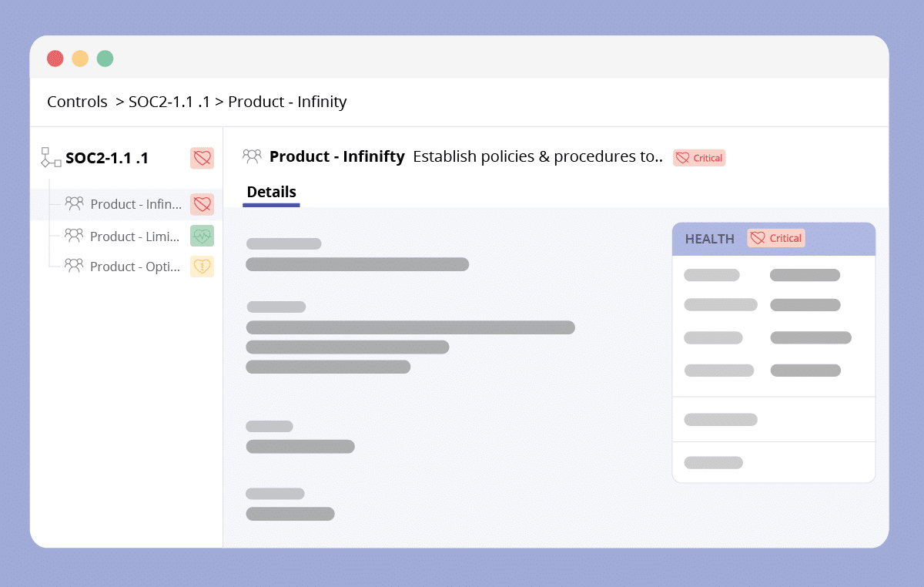Click the Critical tag next to the policy description

tap(699, 158)
